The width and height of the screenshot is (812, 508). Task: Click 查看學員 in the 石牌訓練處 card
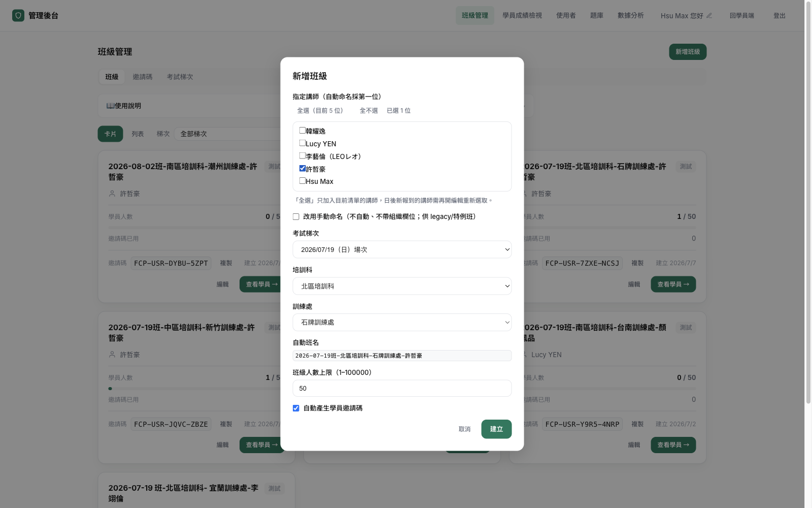(x=673, y=284)
